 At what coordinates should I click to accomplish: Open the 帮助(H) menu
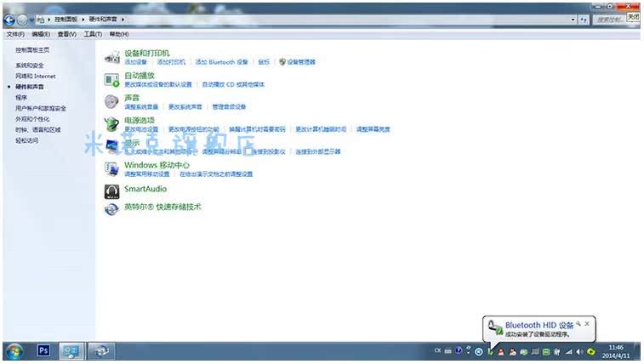[x=119, y=34]
